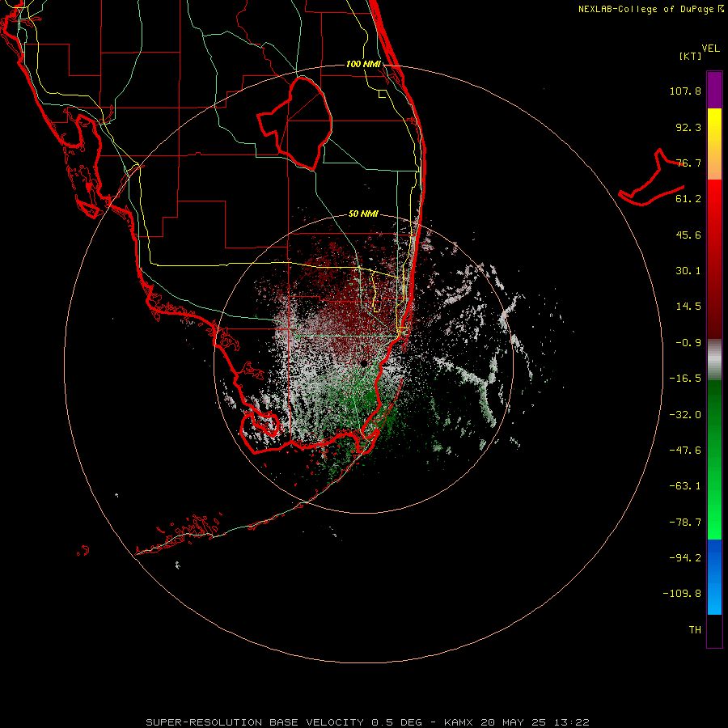Pick the bright red color bar segment

pos(714,205)
